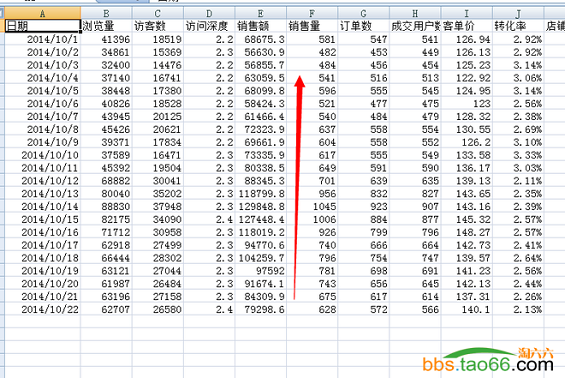Select sales amount cell 97592
This screenshot has width=565, height=378.
pyautogui.click(x=261, y=271)
